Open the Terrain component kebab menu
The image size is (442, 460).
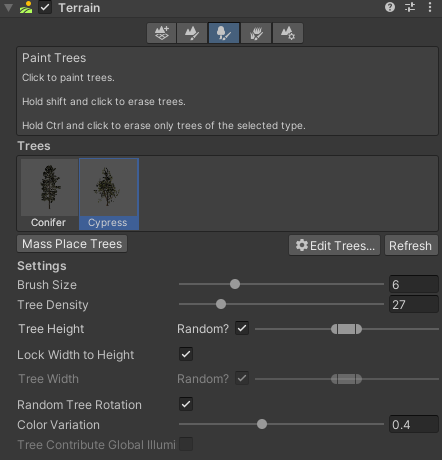point(430,7)
